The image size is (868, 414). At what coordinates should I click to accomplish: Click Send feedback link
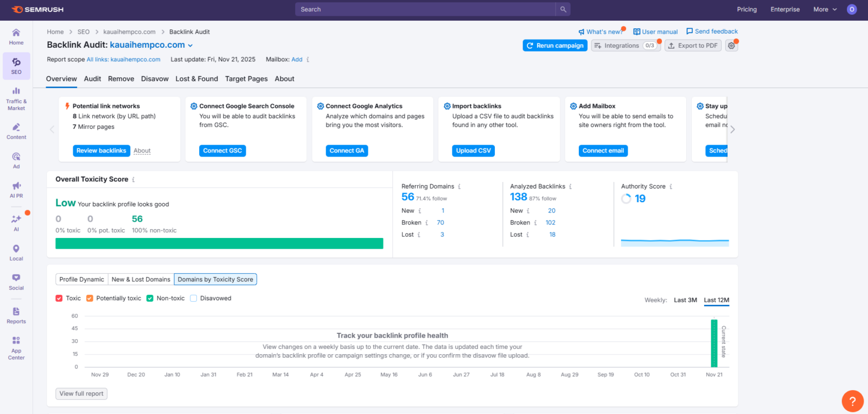click(712, 31)
